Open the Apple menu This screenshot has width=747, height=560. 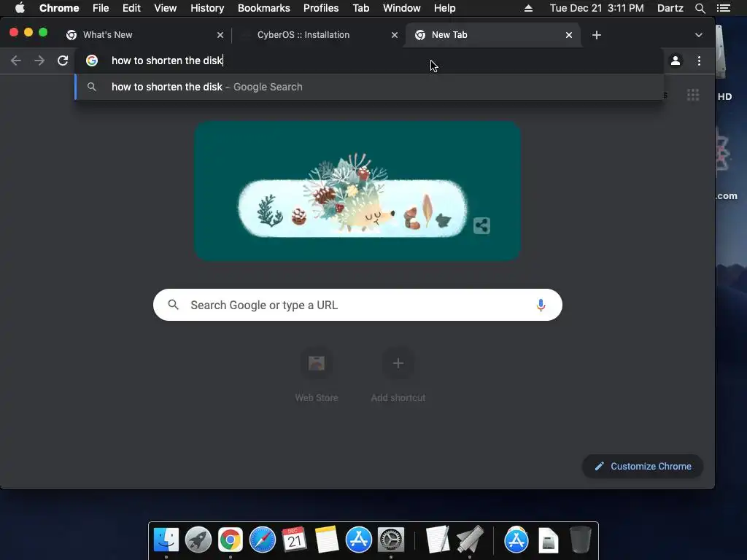(20, 8)
